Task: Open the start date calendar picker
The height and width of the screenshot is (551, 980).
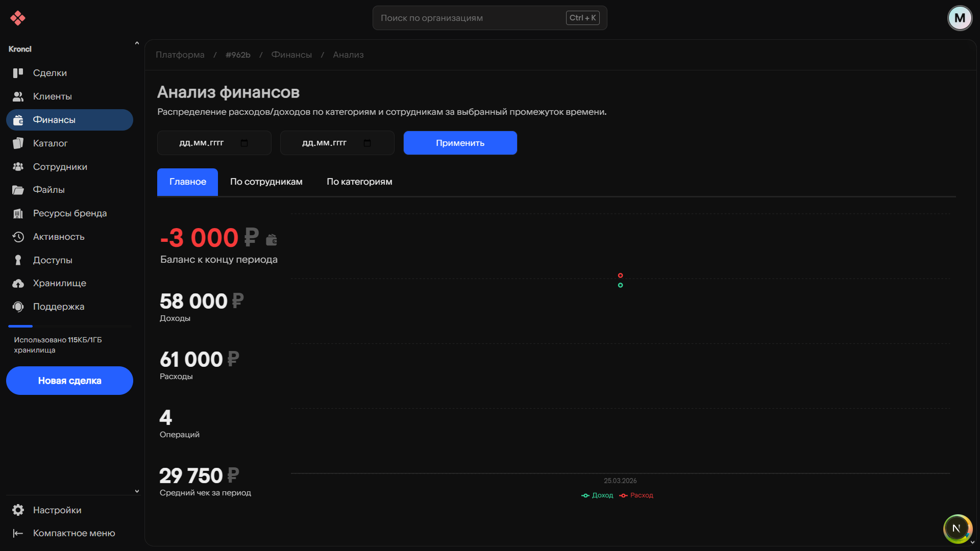Action: tap(244, 143)
